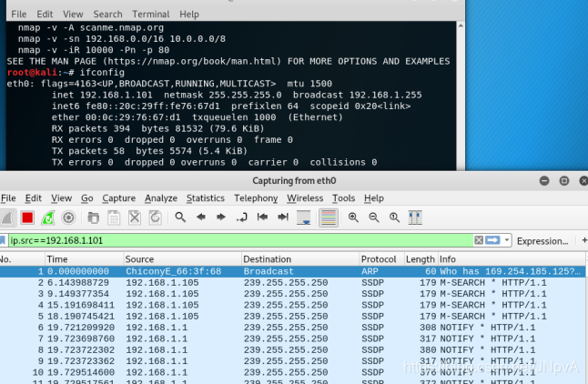Open Wireshark Tools menu
The image size is (588, 384).
tap(343, 198)
